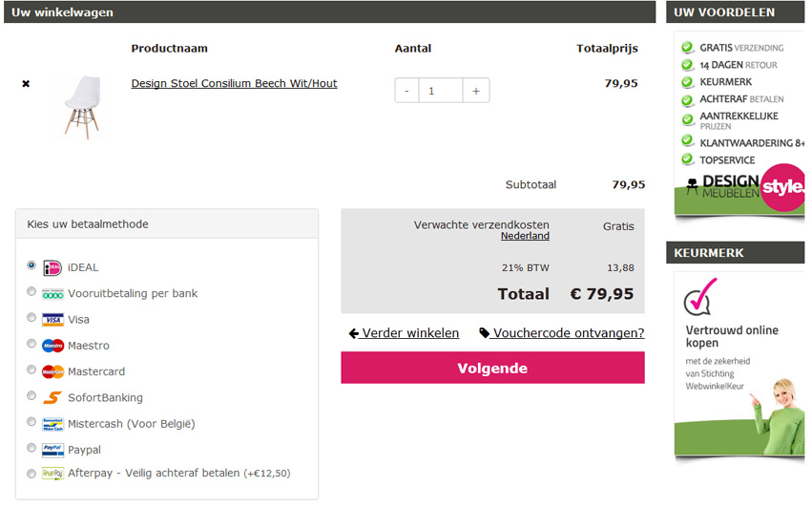Open the Nederland shipping country link

pyautogui.click(x=525, y=236)
